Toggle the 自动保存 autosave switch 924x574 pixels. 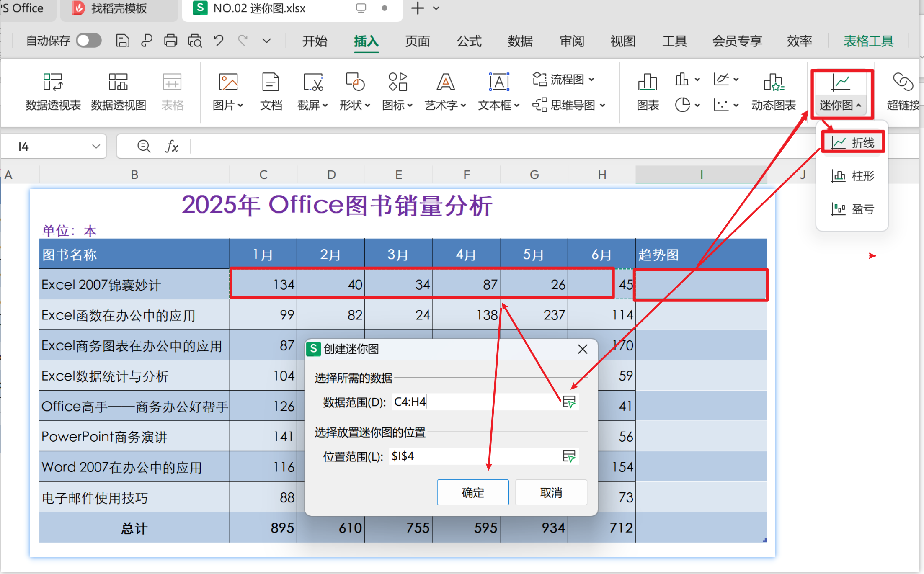(x=89, y=41)
